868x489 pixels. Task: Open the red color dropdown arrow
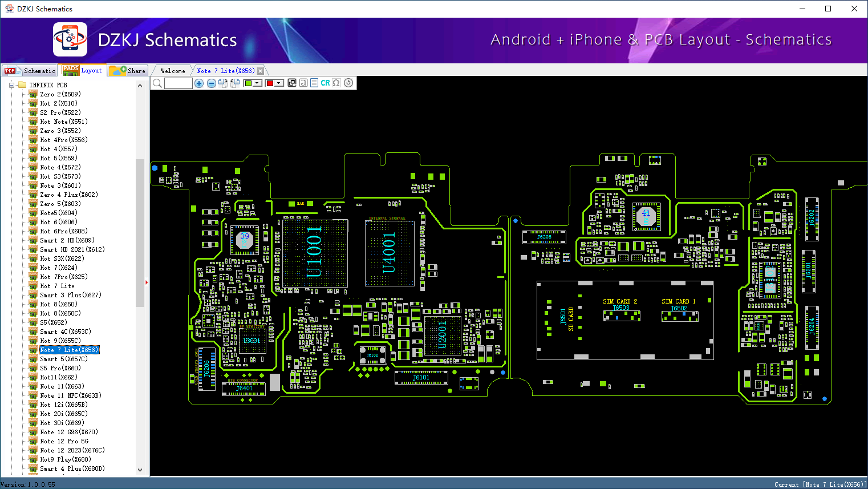[279, 83]
